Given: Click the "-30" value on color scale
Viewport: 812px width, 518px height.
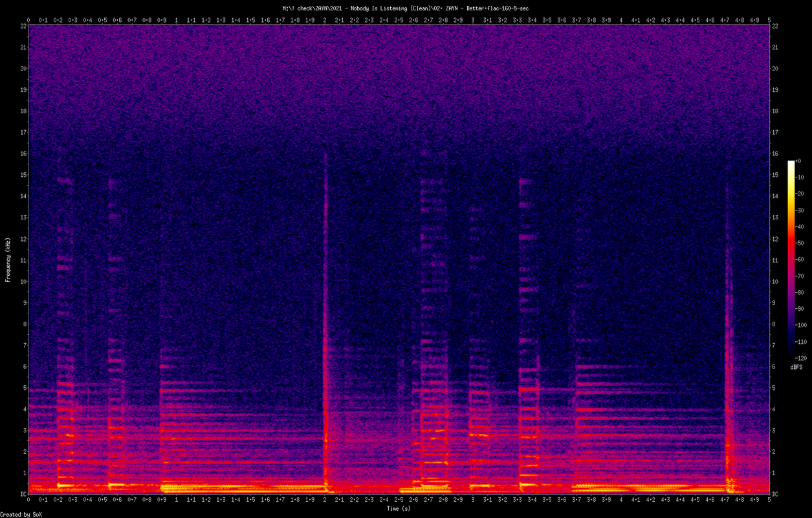Looking at the screenshot, I should [800, 210].
